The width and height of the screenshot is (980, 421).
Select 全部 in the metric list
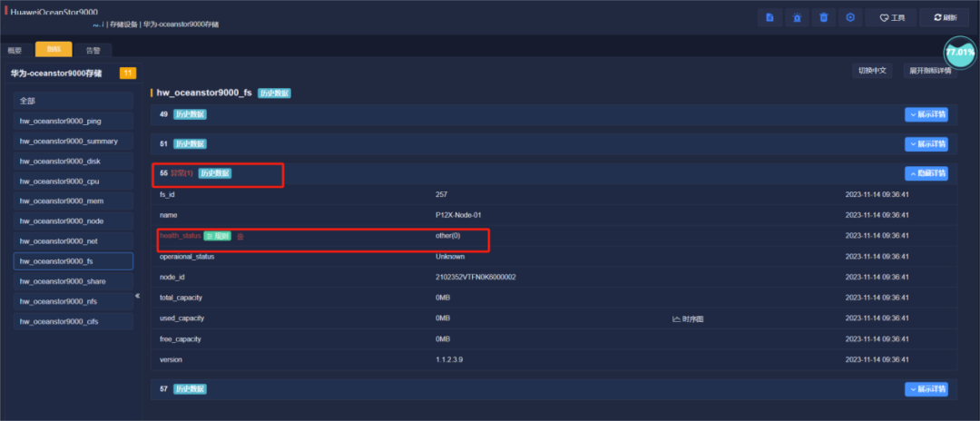73,101
